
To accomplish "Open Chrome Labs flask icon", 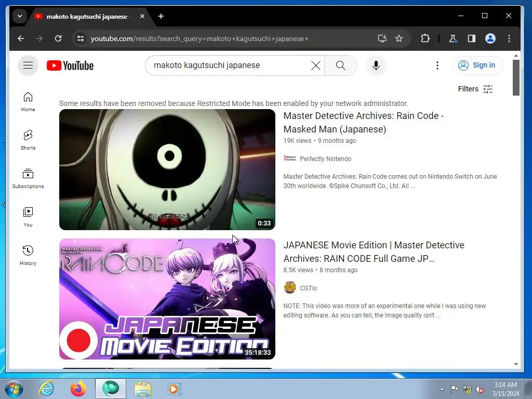I will pyautogui.click(x=453, y=38).
